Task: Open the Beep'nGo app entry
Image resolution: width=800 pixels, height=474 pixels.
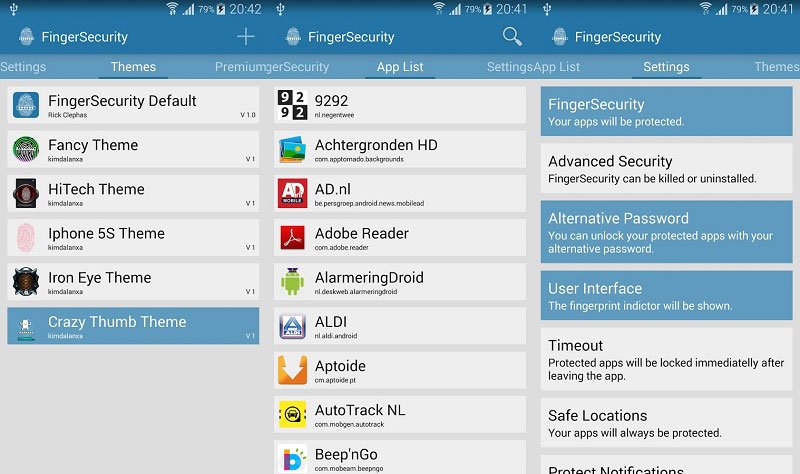Action: coord(400,457)
